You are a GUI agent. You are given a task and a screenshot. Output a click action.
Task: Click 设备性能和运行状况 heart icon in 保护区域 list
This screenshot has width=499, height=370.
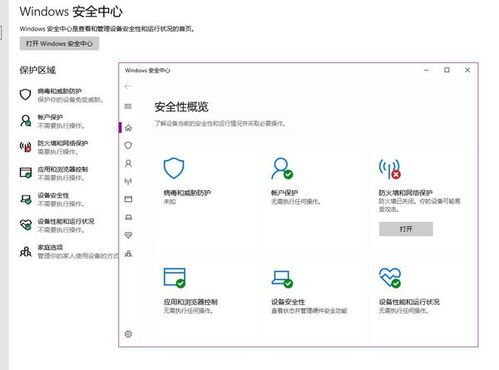point(26,225)
